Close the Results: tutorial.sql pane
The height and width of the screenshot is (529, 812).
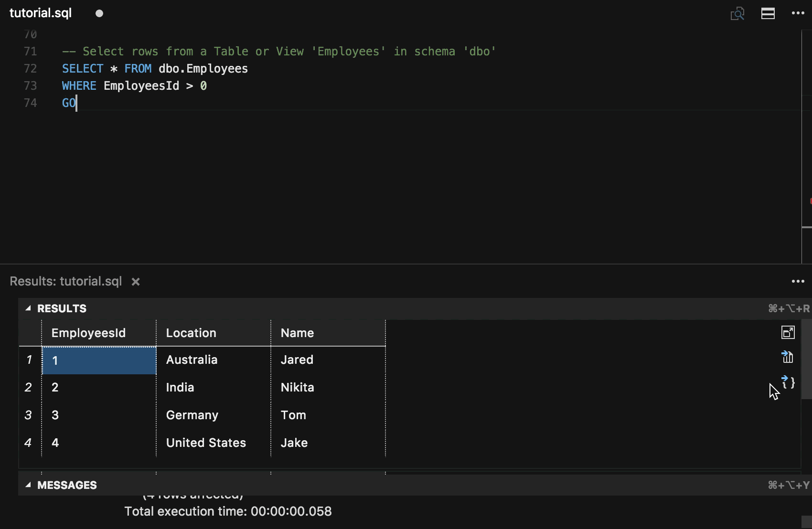[135, 282]
